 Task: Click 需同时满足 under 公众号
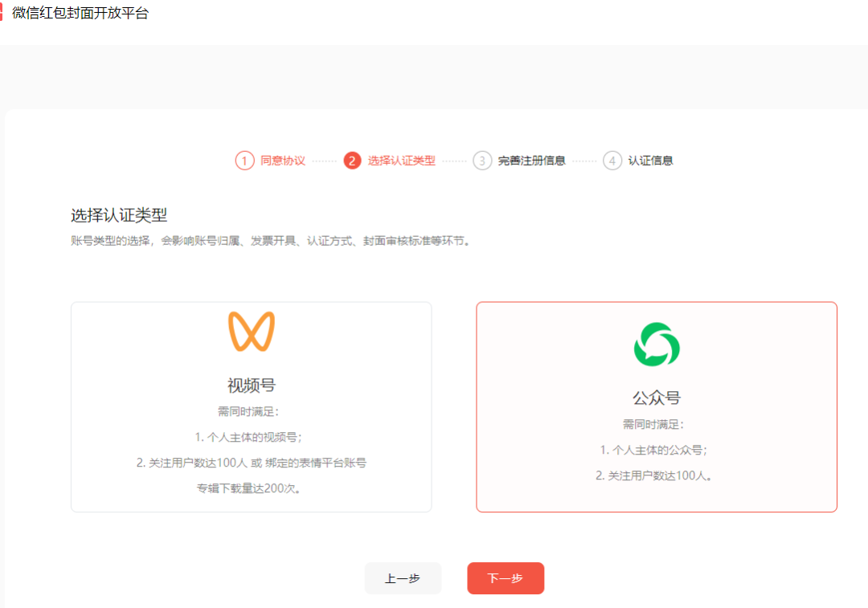coord(653,424)
